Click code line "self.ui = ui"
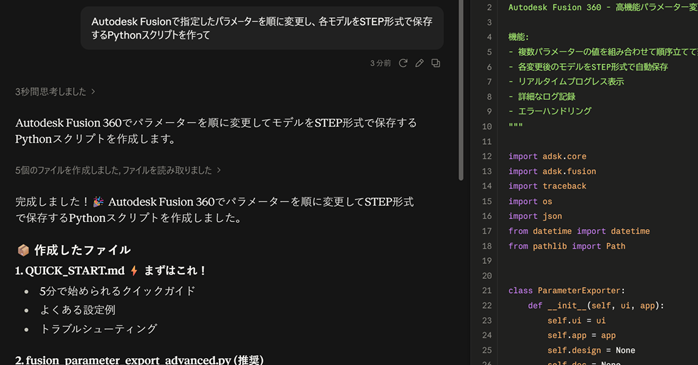The image size is (698, 365). [576, 320]
